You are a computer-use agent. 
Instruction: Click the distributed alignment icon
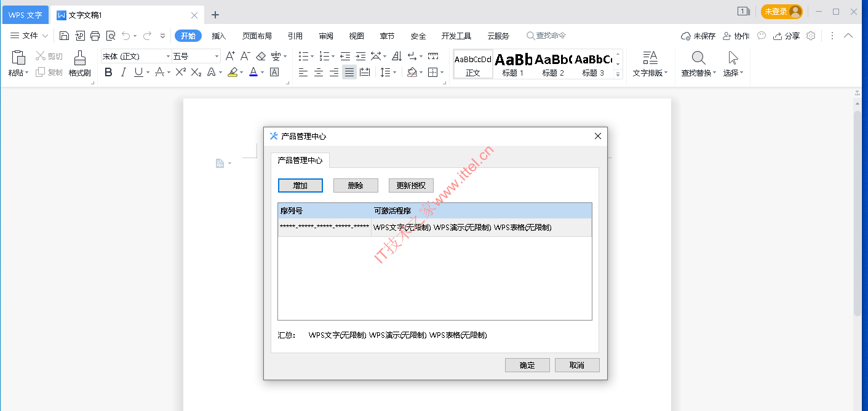click(x=365, y=73)
